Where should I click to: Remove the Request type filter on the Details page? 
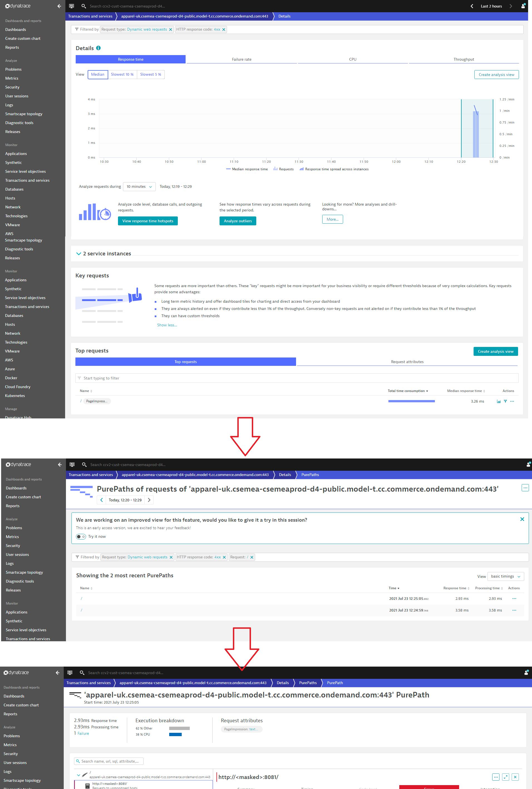pos(170,29)
